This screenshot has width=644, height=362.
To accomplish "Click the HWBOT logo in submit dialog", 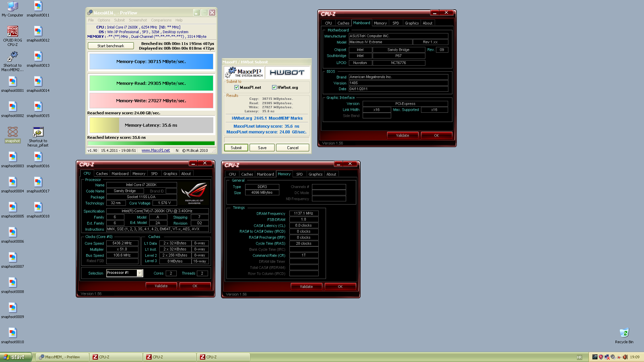I will coord(287,72).
